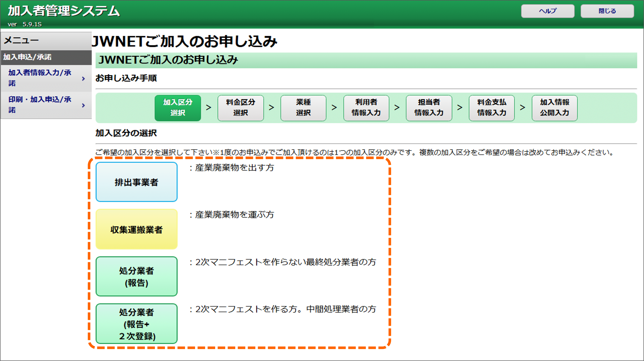Screen dimensions: 644x361
Task: Choose the 収集運搬業者 membership category
Action: click(x=136, y=229)
